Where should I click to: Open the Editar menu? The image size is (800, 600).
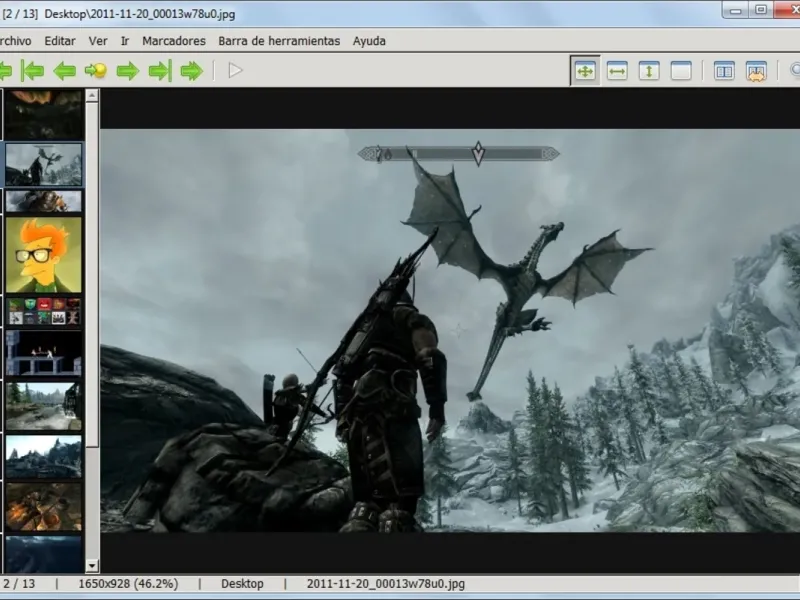(x=60, y=41)
